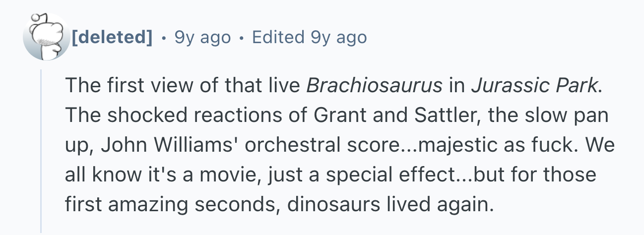
Task: Click the 'Edited 9y ago' label
Action: tap(310, 37)
